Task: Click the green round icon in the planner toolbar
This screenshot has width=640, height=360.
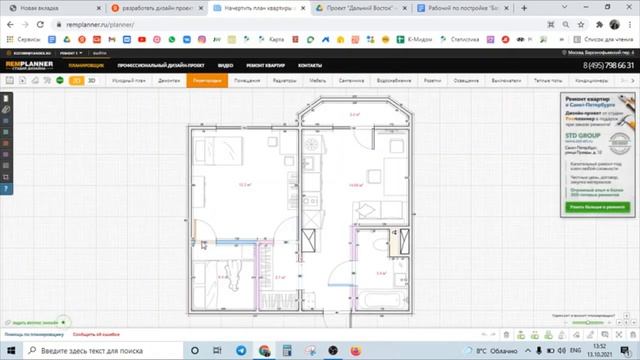Action: tap(60, 80)
